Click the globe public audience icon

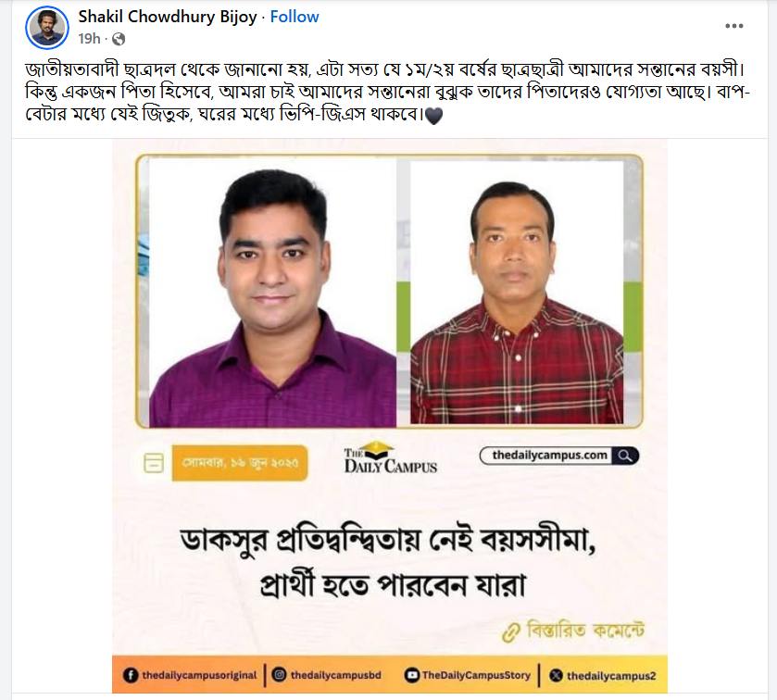(119, 39)
